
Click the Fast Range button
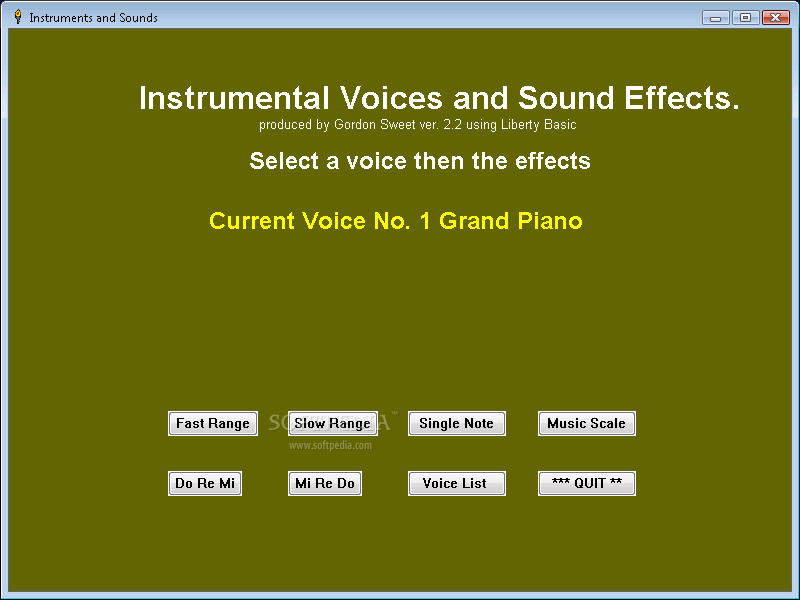pyautogui.click(x=213, y=423)
